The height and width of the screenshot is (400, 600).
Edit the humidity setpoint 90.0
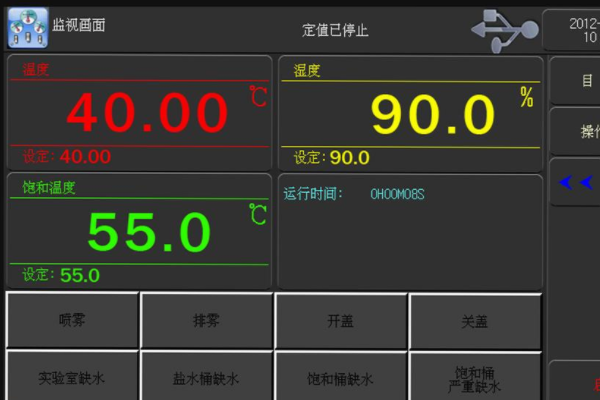pyautogui.click(x=349, y=158)
